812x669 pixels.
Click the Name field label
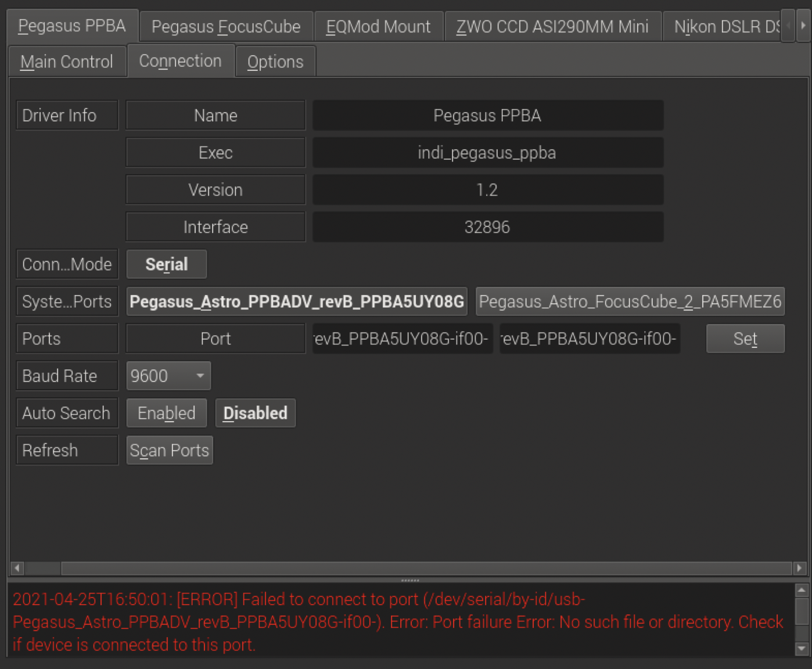click(x=215, y=116)
